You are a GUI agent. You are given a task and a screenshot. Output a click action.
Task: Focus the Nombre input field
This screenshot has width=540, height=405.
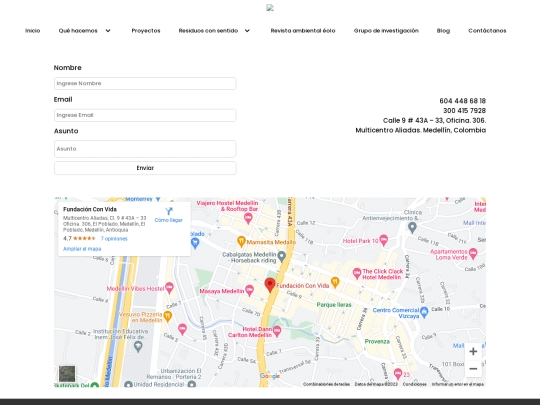pos(145,83)
